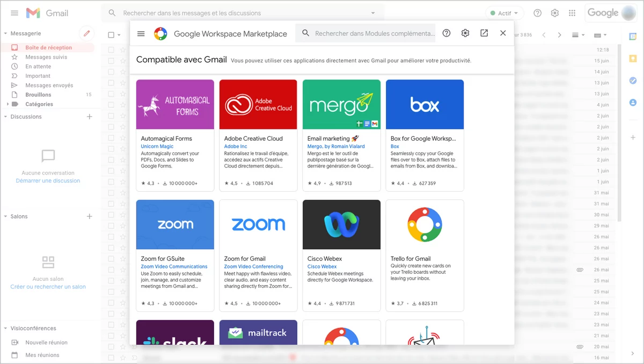This screenshot has width=644, height=364.
Task: Open the Marketplace hamburger menu
Action: click(141, 33)
